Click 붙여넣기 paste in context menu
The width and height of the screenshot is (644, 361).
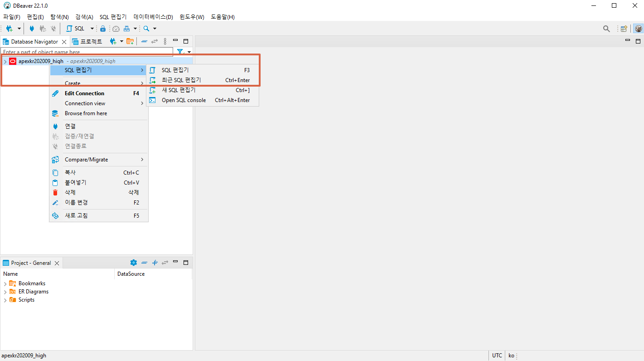click(98, 183)
